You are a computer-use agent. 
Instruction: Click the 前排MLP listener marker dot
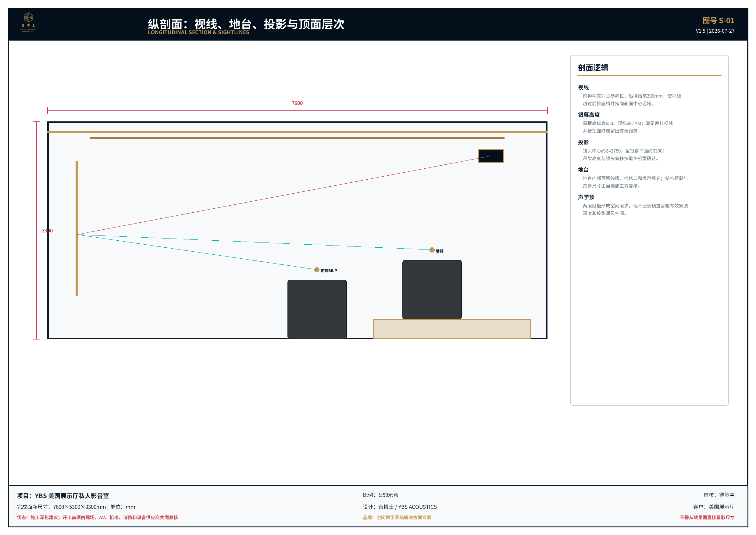(317, 270)
